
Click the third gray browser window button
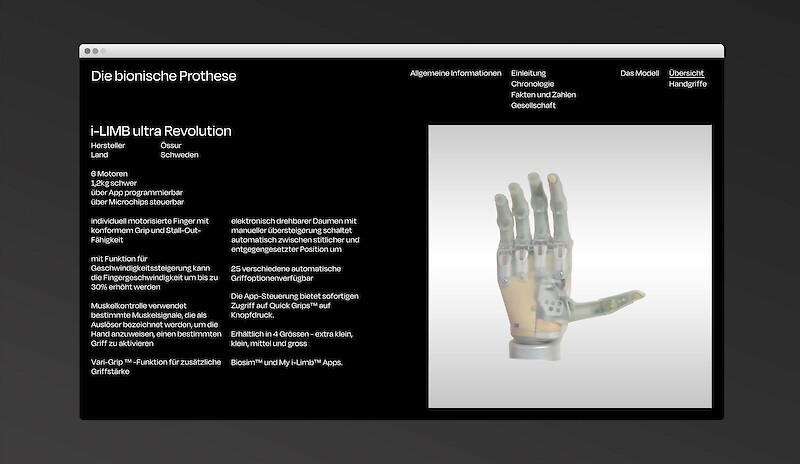point(103,51)
